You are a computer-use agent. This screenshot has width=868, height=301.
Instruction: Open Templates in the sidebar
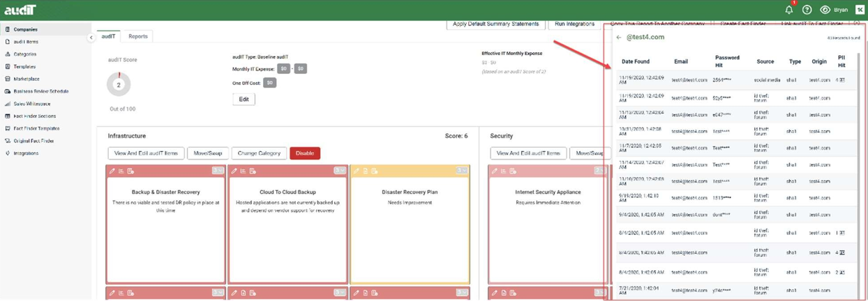pos(45,66)
